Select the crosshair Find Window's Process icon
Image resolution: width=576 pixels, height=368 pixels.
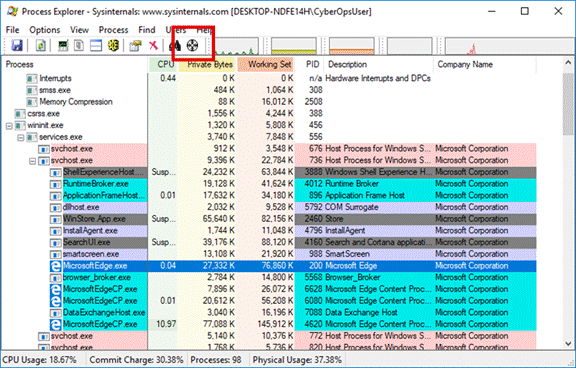(192, 46)
